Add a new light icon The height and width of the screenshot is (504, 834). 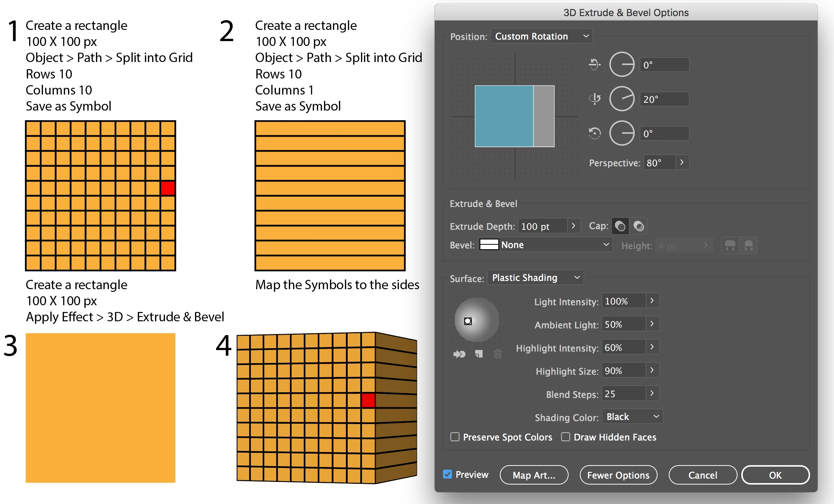(x=479, y=354)
